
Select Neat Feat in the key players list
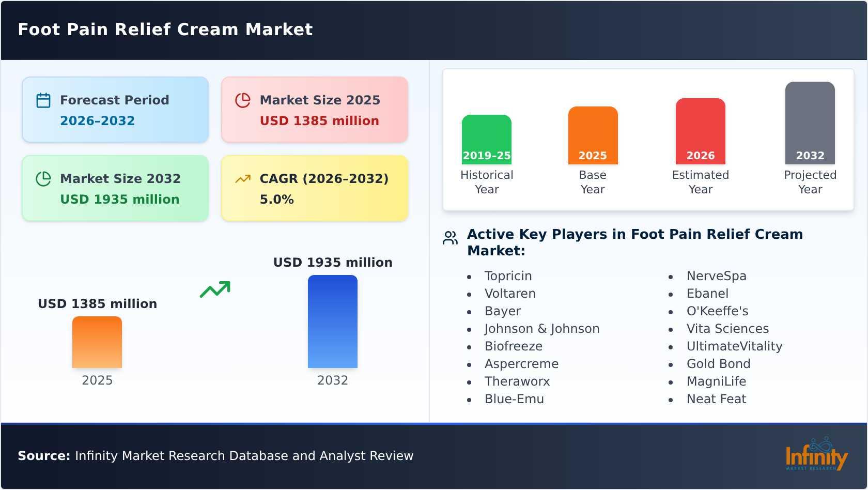click(x=716, y=399)
